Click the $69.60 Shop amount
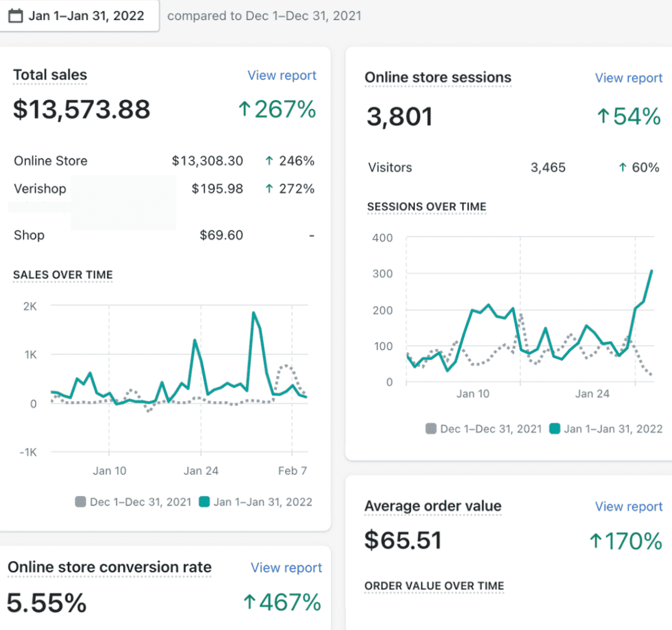This screenshot has height=630, width=672. point(221,235)
